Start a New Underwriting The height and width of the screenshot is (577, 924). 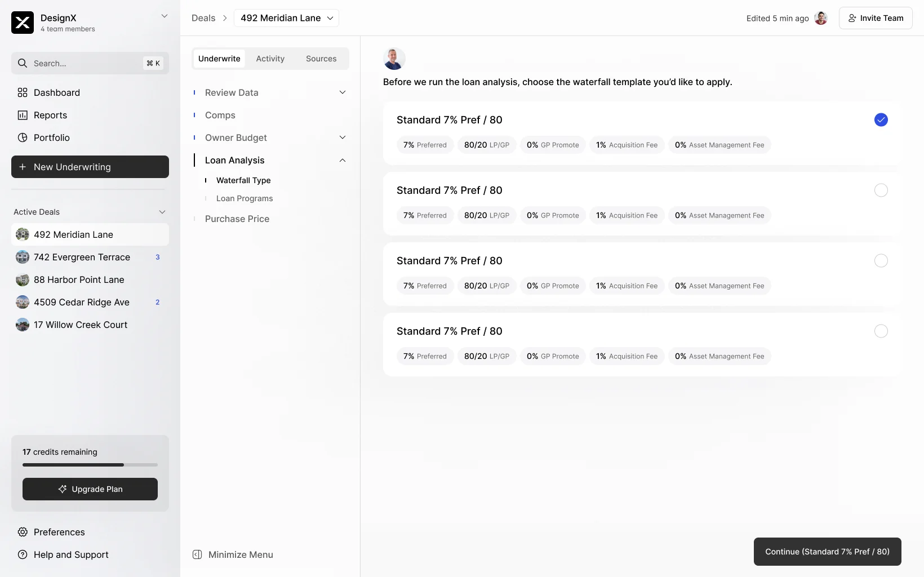[x=90, y=167]
